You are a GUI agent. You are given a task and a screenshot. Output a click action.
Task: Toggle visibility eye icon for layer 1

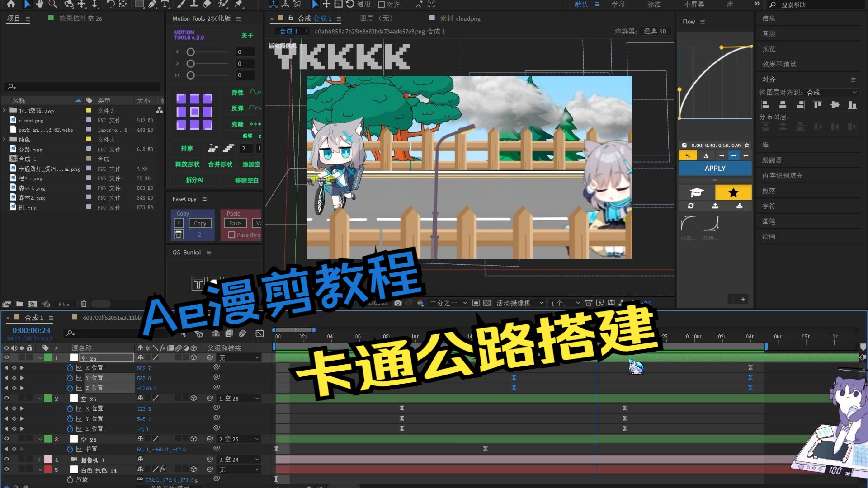click(6, 357)
